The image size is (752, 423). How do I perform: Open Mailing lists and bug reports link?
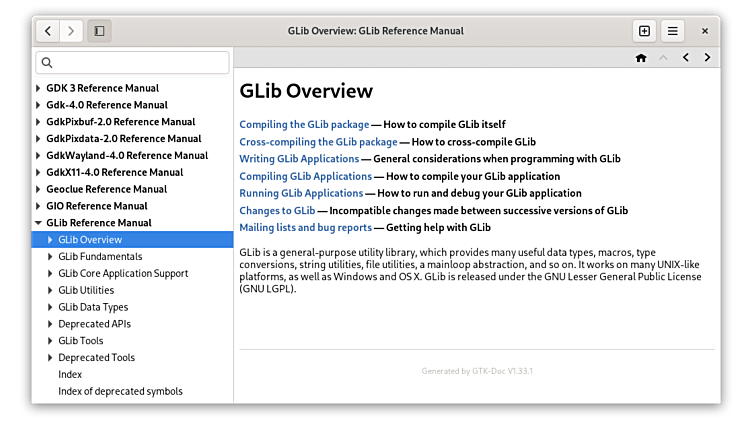305,228
